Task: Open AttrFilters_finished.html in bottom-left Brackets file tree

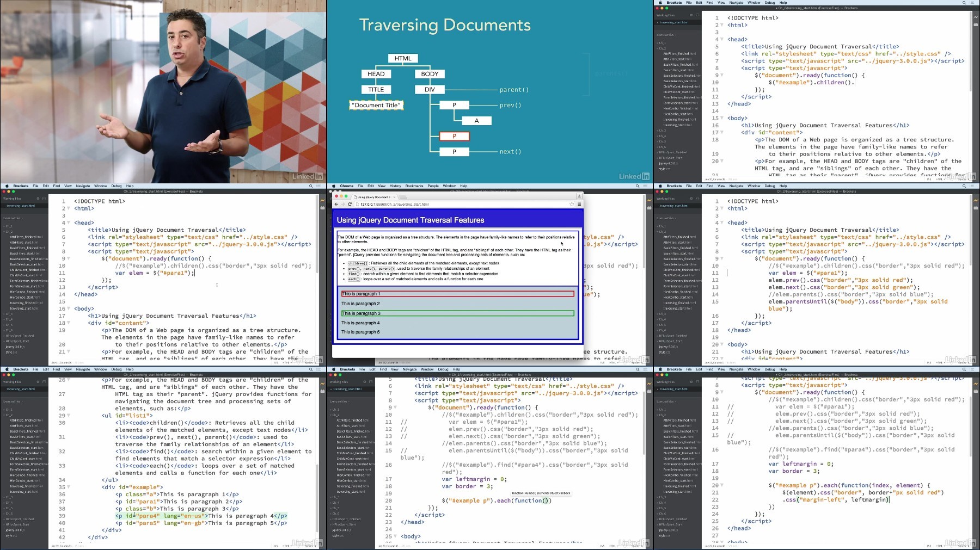Action: point(26,421)
